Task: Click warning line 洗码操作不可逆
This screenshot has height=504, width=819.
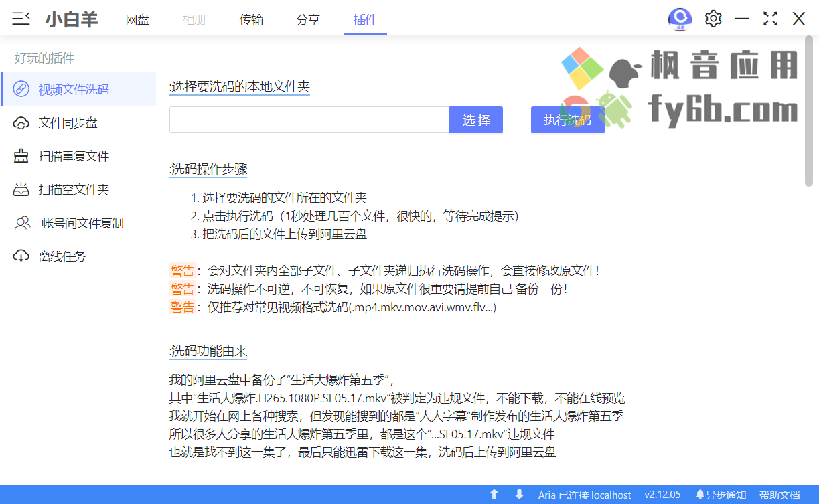Action: (369, 289)
